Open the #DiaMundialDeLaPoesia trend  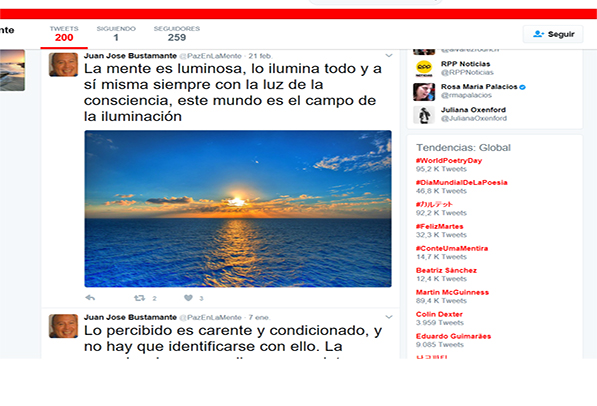461,182
